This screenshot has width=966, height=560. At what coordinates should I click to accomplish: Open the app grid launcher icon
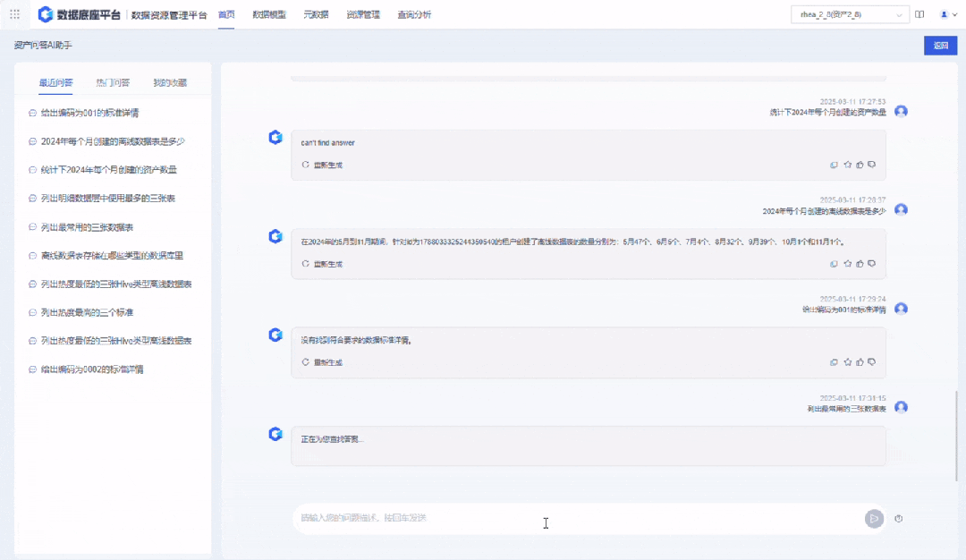point(14,14)
